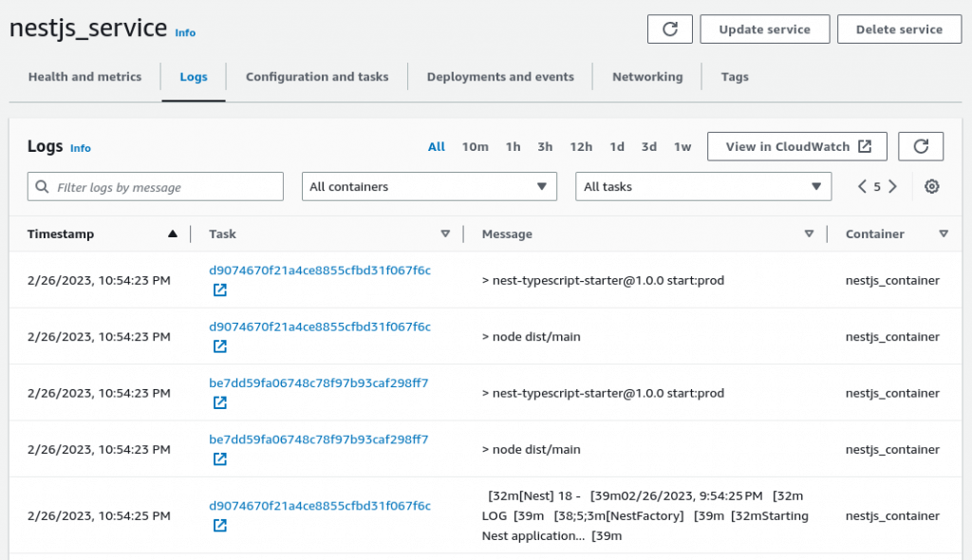Refresh the service details page
This screenshot has height=560, width=972.
[670, 28]
